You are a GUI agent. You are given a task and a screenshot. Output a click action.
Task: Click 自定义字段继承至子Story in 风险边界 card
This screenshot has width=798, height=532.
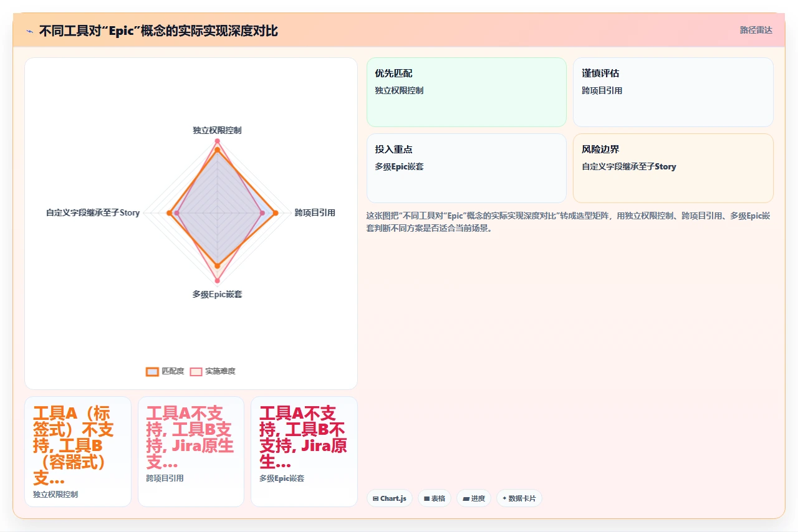(x=628, y=166)
